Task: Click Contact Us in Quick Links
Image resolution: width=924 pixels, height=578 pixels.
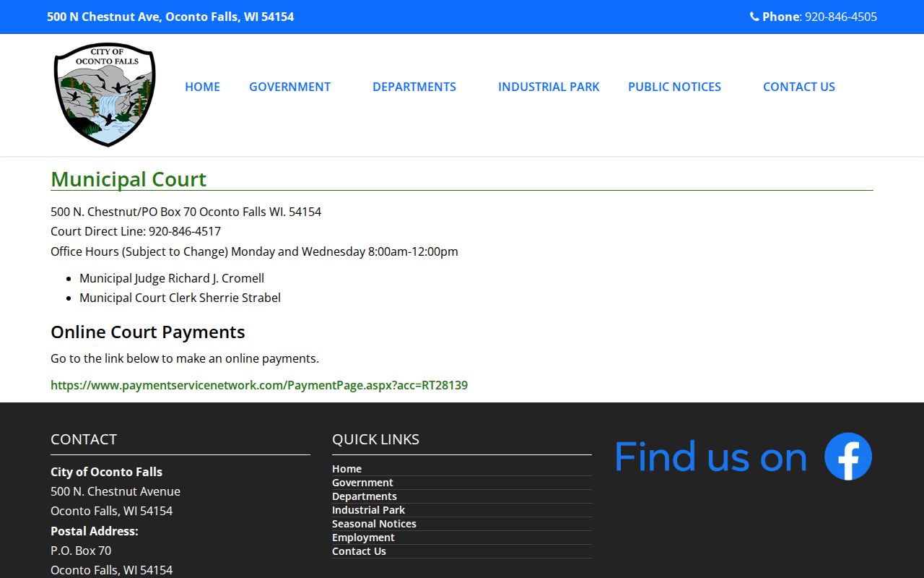Action: (359, 551)
